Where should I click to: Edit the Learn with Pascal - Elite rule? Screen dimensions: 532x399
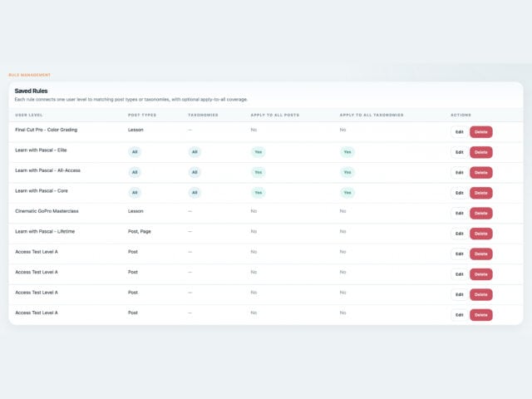[460, 152]
